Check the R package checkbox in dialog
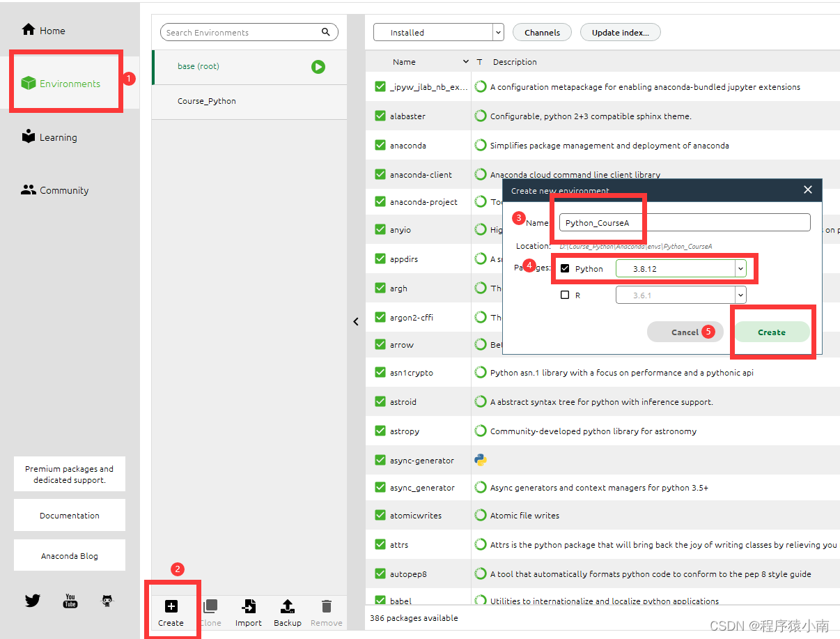The height and width of the screenshot is (639, 840). pyautogui.click(x=565, y=295)
